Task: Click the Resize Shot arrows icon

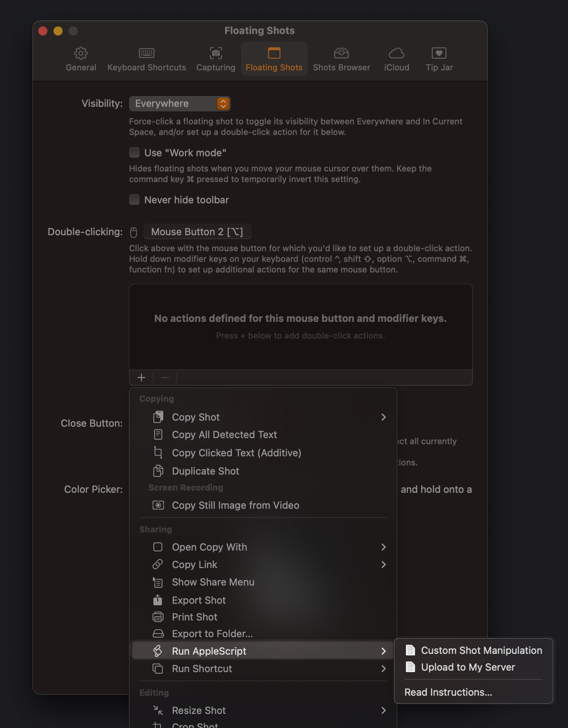Action: click(x=158, y=710)
